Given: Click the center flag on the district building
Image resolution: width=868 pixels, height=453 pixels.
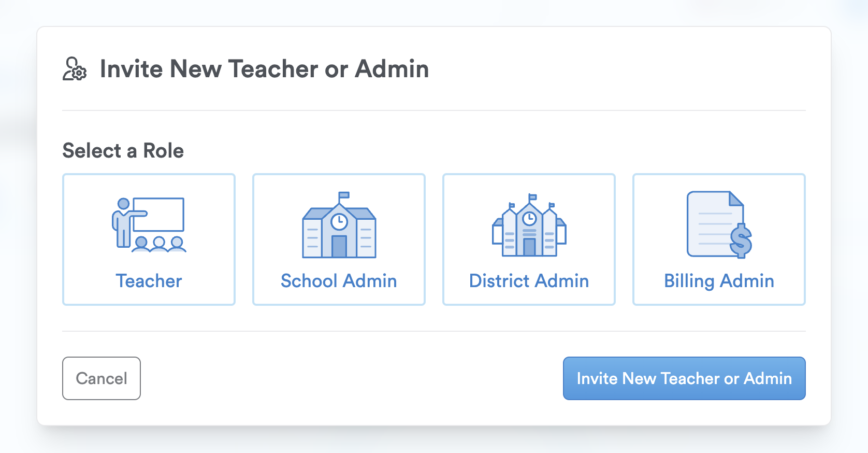Looking at the screenshot, I should pos(532,197).
